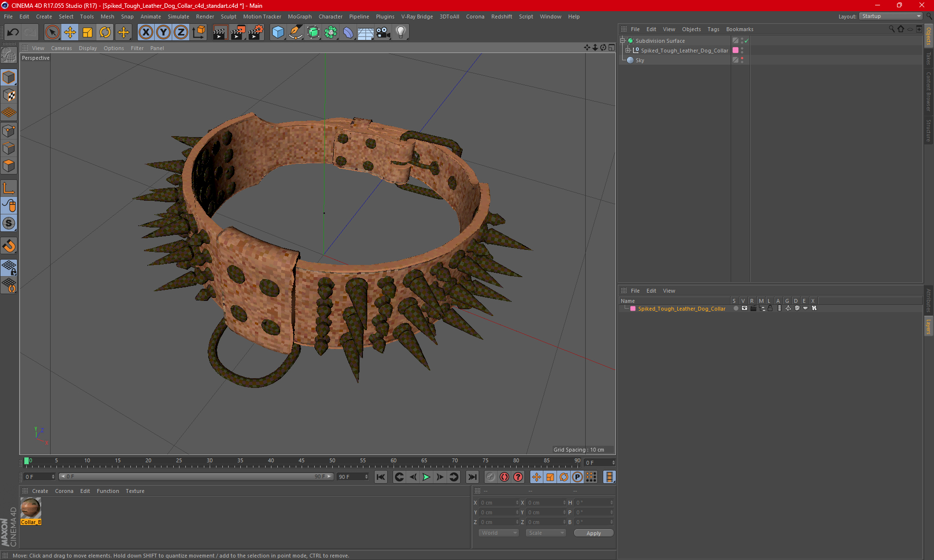Screen dimensions: 934x560
Task: Click the Undo arrow icon
Action: [x=13, y=33]
